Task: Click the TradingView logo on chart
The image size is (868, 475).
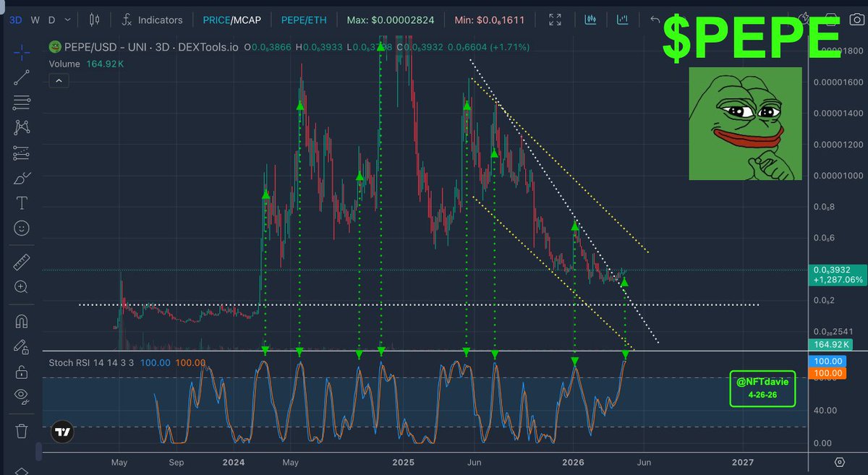Action: (62, 432)
